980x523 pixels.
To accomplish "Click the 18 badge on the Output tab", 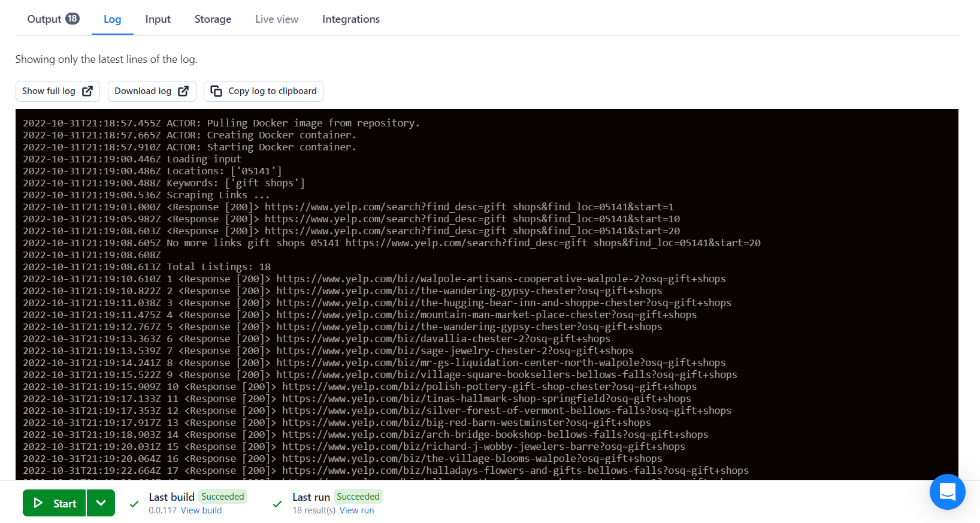I will pos(72,19).
